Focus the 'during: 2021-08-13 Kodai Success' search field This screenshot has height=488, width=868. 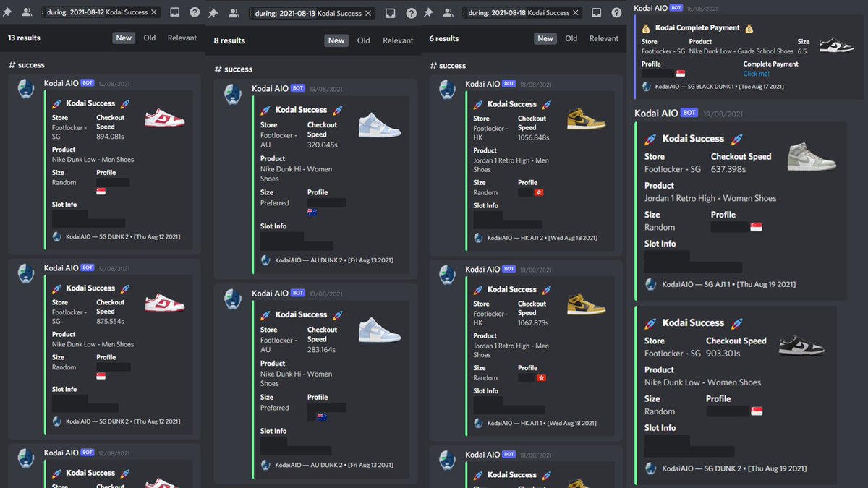click(x=312, y=13)
